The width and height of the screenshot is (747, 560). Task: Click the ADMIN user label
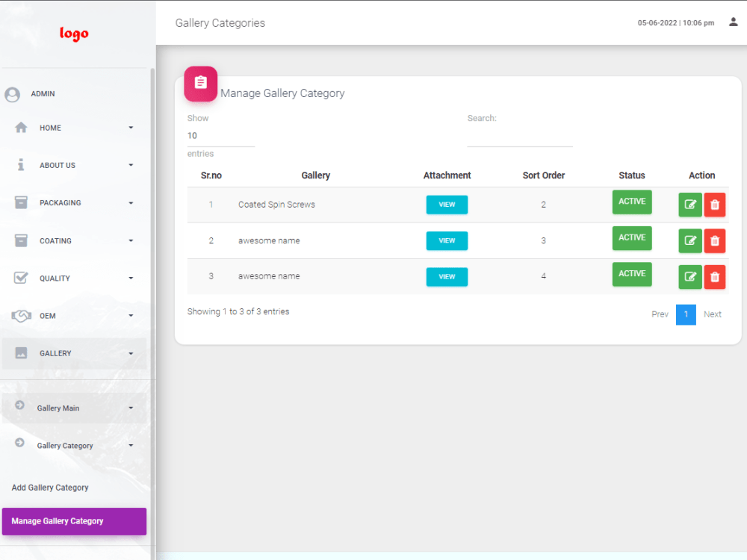[43, 94]
